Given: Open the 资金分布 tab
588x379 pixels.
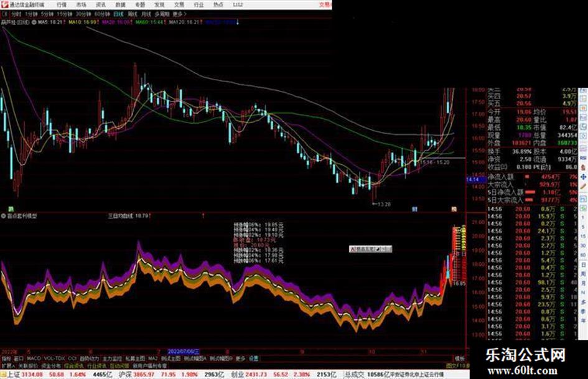Looking at the screenshot, I should pos(51,365).
